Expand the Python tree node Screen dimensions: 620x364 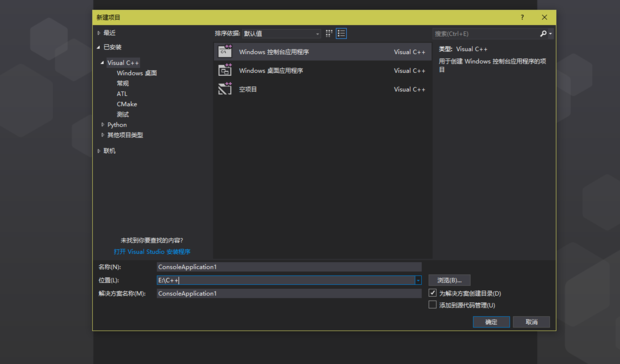pos(102,124)
